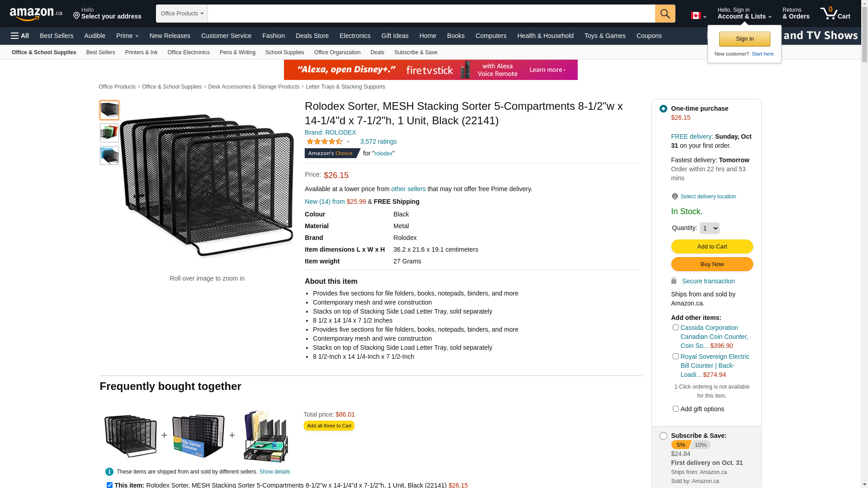The height and width of the screenshot is (488, 868).
Task: Click the Amazon.ca logo
Action: tap(36, 14)
